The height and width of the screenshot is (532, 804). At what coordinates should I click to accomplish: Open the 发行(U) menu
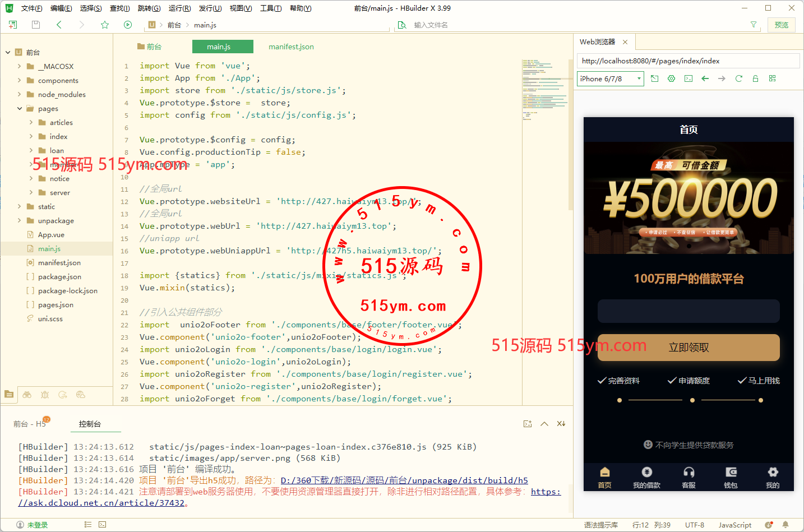210,8
